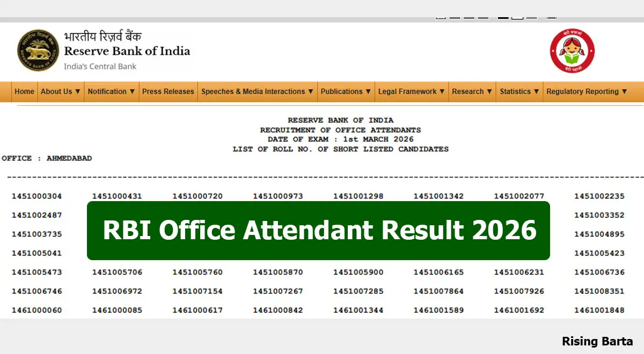Select roll number 1451006165
644x354 pixels.
point(438,272)
